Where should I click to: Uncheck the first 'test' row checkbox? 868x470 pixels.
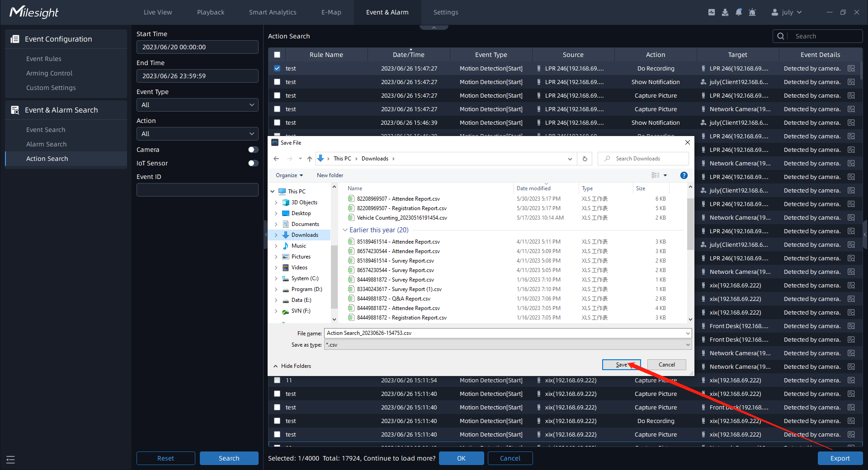coord(277,68)
